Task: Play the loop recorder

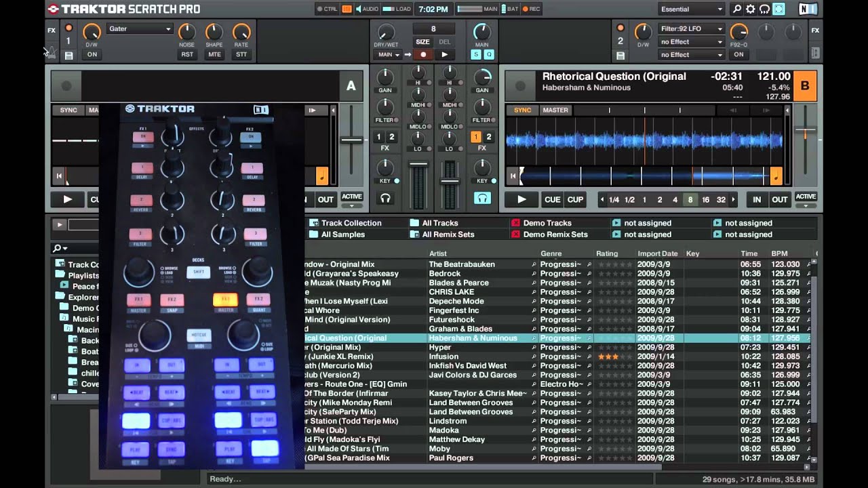Action: (444, 54)
